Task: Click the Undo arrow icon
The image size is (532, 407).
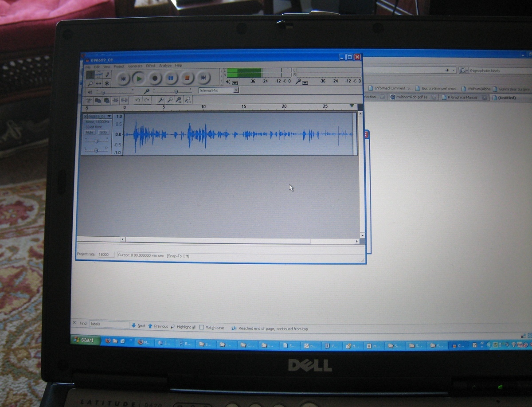Action: coord(138,101)
